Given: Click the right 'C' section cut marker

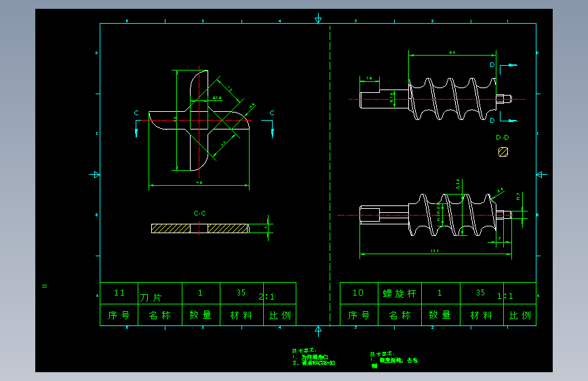Looking at the screenshot, I should point(272,113).
